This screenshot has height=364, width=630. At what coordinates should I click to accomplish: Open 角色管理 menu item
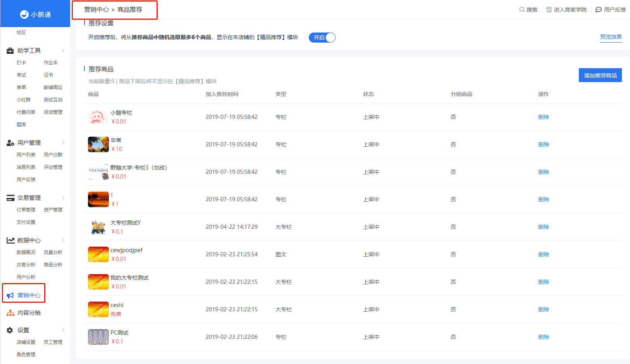[26, 355]
